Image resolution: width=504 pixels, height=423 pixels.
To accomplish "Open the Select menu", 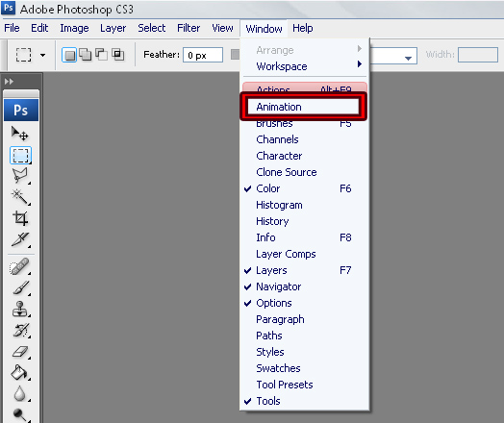I will point(151,28).
